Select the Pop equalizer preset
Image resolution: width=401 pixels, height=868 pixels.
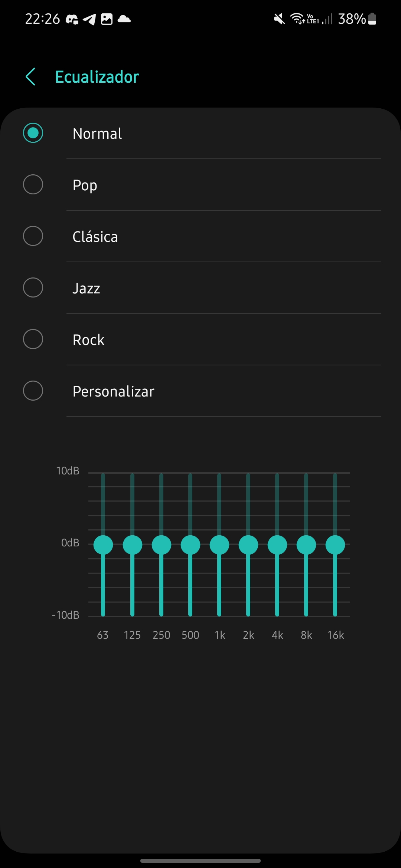(x=33, y=184)
